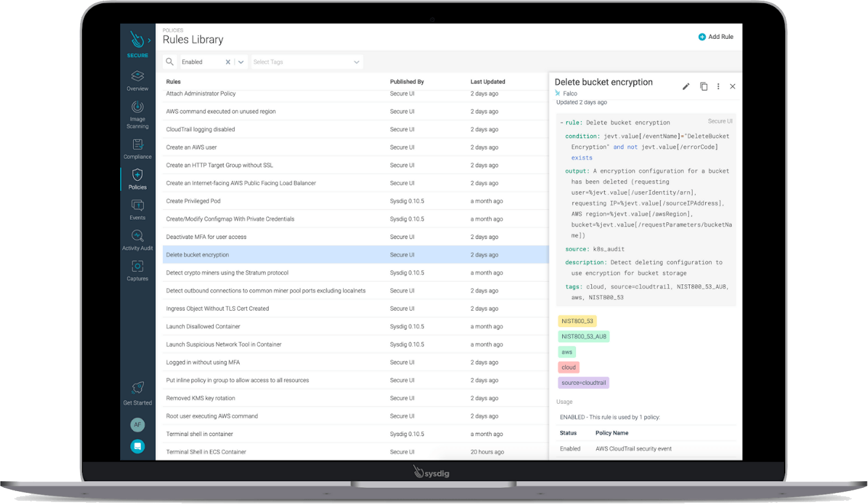
Task: Remove the Enabled filter chip
Action: [x=229, y=61]
